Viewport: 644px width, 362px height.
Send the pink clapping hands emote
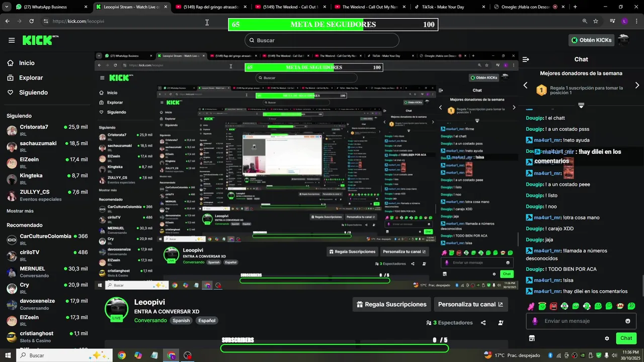[531, 306]
